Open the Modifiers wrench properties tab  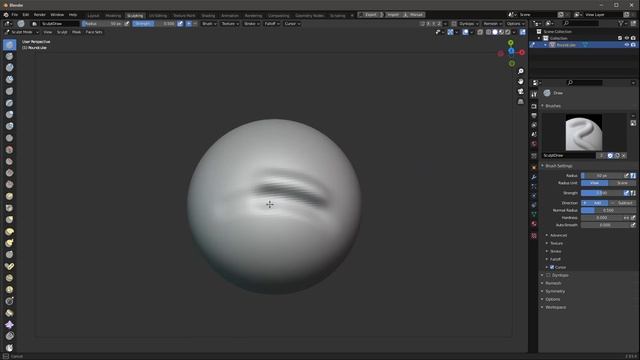534,177
